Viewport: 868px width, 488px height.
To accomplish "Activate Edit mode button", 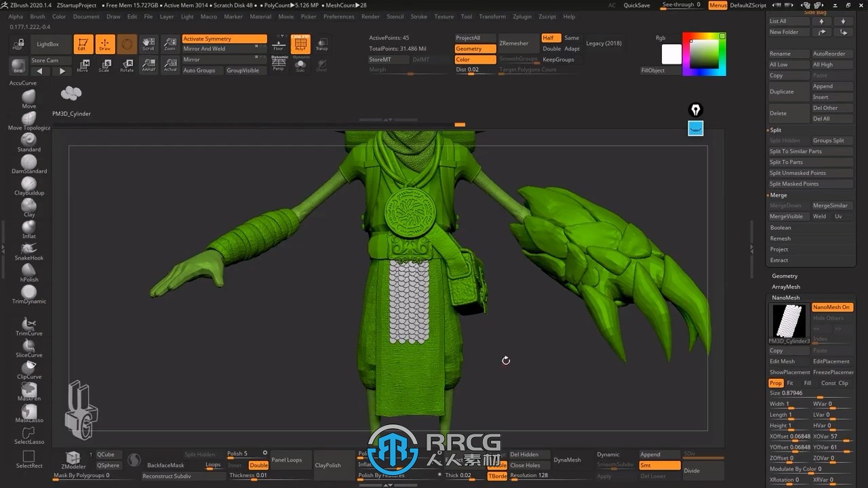I will pyautogui.click(x=83, y=44).
